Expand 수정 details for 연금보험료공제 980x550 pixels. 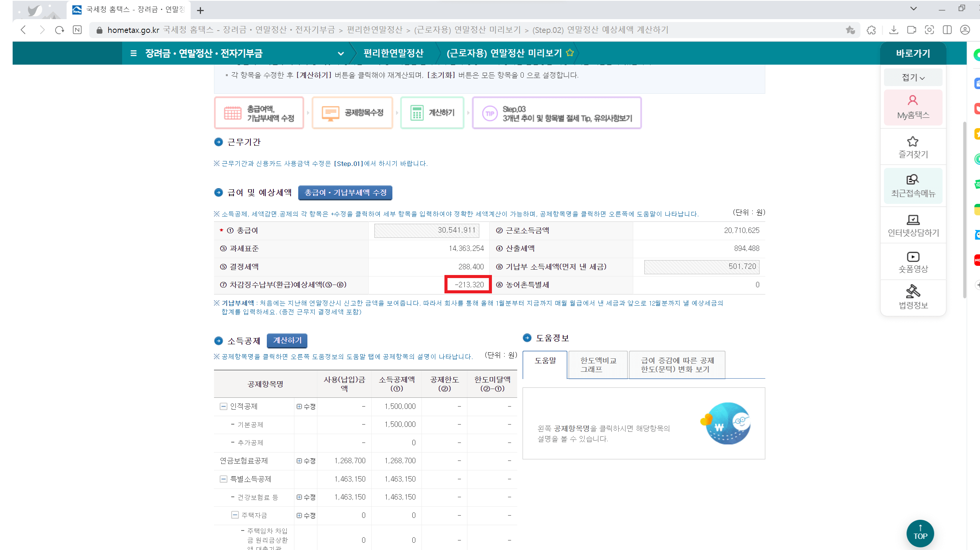(305, 461)
